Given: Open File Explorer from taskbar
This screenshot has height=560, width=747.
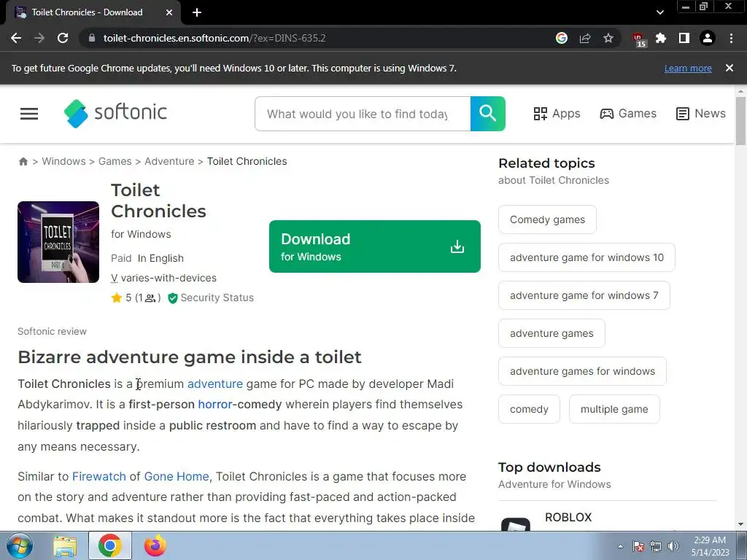Looking at the screenshot, I should (65, 545).
